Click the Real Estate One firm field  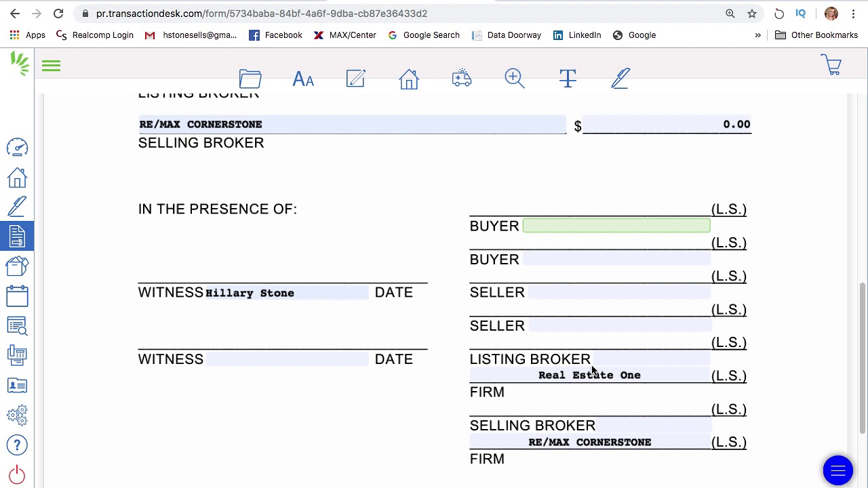(590, 375)
